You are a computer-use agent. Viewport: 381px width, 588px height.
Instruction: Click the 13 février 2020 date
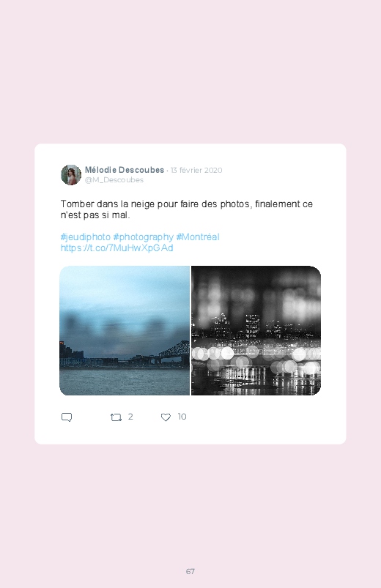pos(196,171)
